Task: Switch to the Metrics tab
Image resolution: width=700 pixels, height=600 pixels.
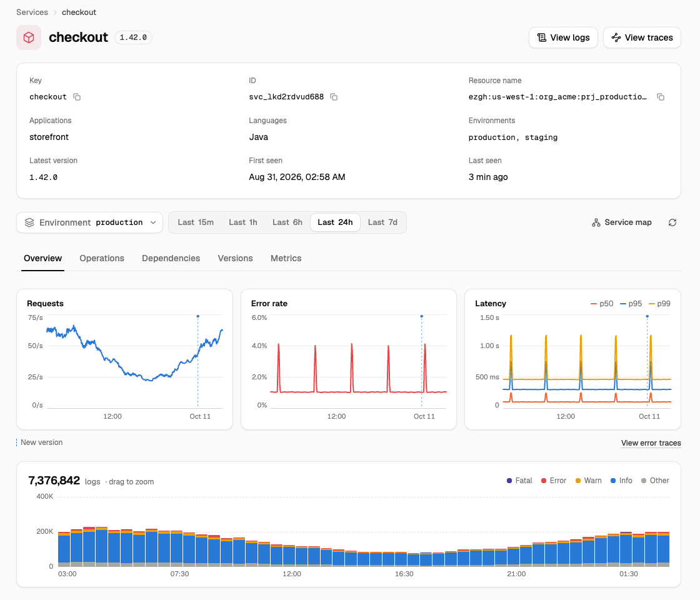Action: (286, 259)
